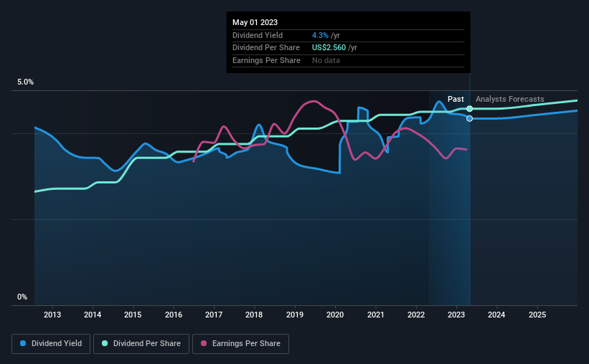The height and width of the screenshot is (364, 589).
Task: Click the US$2.560 dividend value in tooltip
Action: [329, 48]
